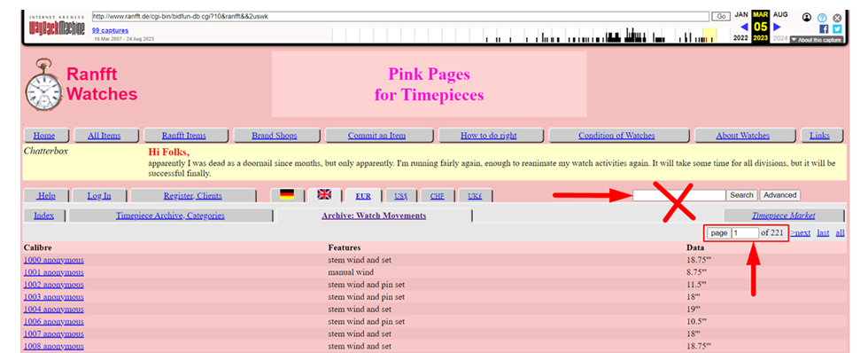
Task: Share capture on Twitter icon
Action: click(837, 28)
